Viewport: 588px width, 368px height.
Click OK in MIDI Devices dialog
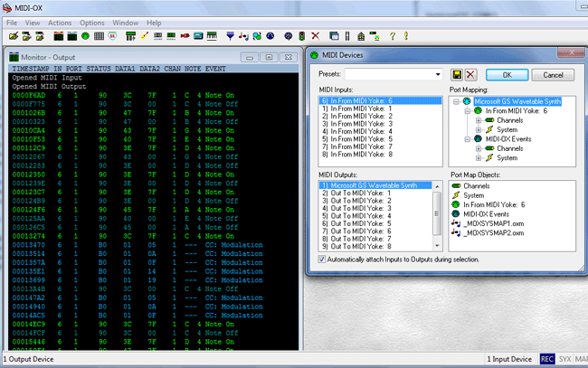point(507,75)
